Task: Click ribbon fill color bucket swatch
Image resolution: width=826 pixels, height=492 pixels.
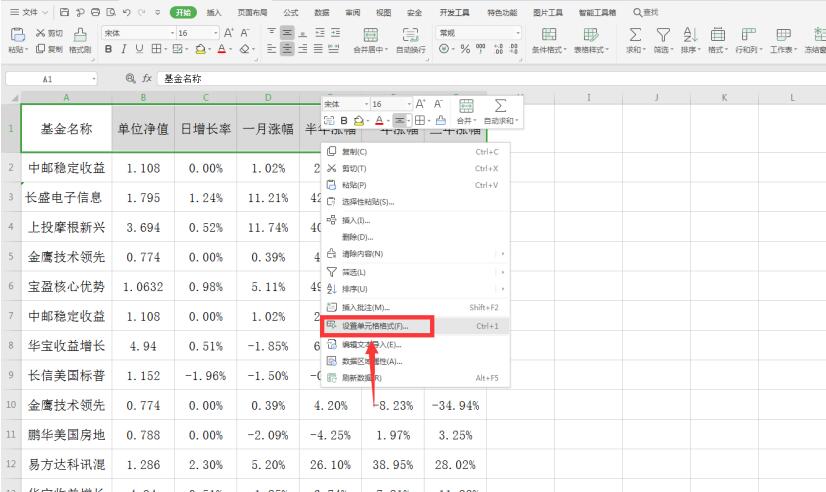Action: [x=200, y=49]
